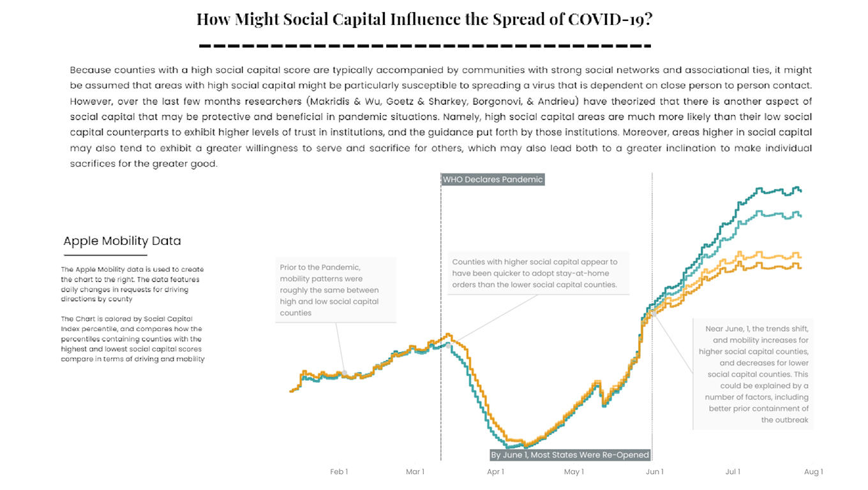Click the "Aug 1" axis label
This screenshot has width=868, height=490.
click(813, 472)
